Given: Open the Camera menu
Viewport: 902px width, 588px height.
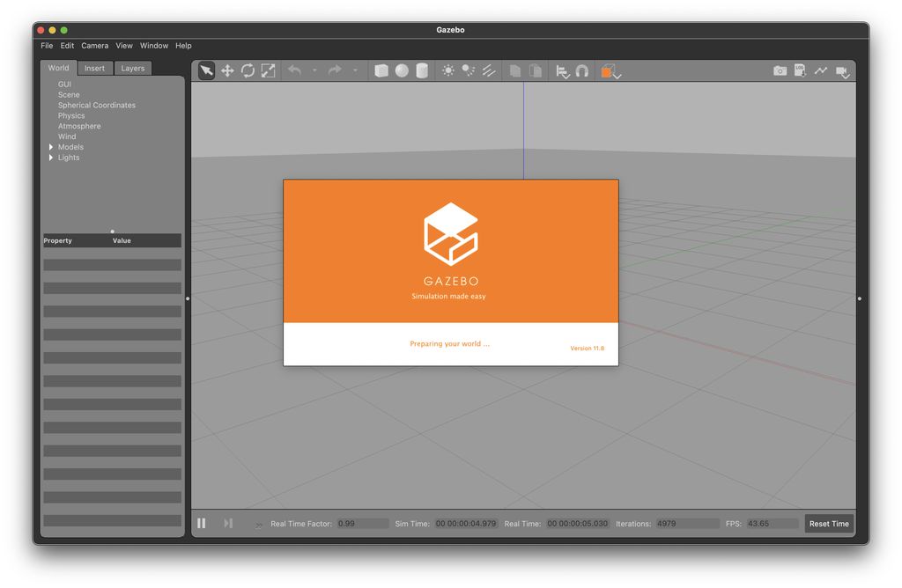Looking at the screenshot, I should 94,46.
